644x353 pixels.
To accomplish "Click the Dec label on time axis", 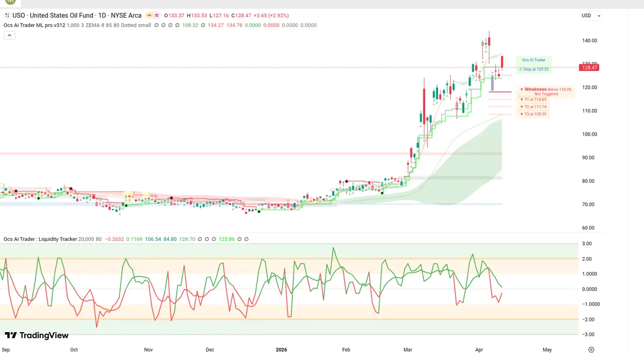I will (210, 350).
